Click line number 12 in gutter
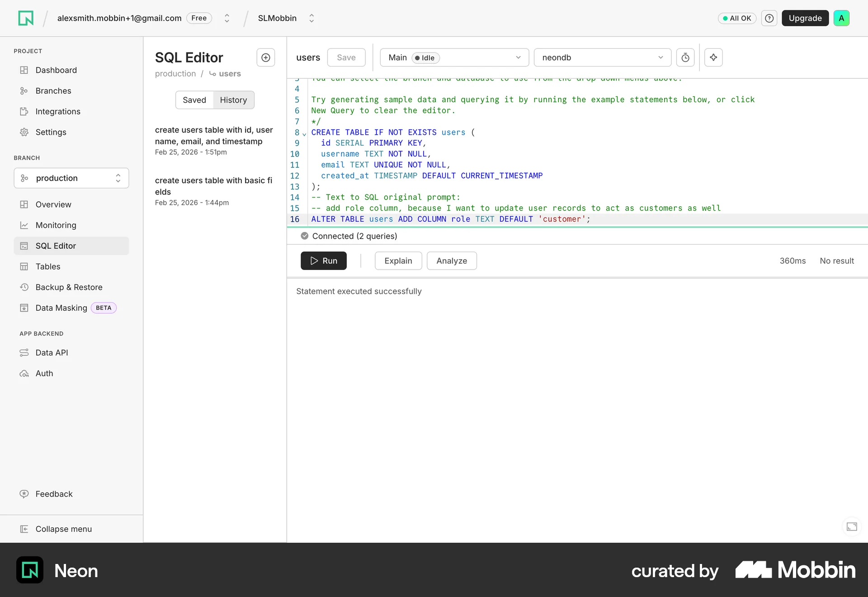This screenshot has width=868, height=597. click(295, 176)
